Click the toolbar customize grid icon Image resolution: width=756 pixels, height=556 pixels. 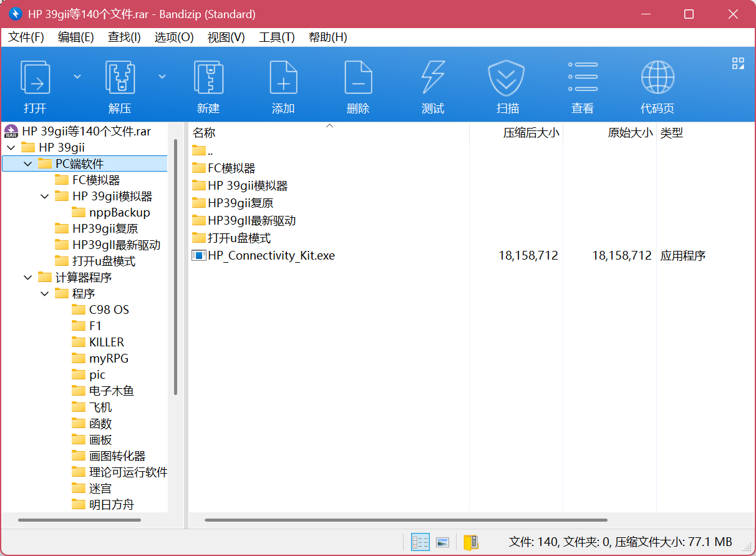pos(739,63)
